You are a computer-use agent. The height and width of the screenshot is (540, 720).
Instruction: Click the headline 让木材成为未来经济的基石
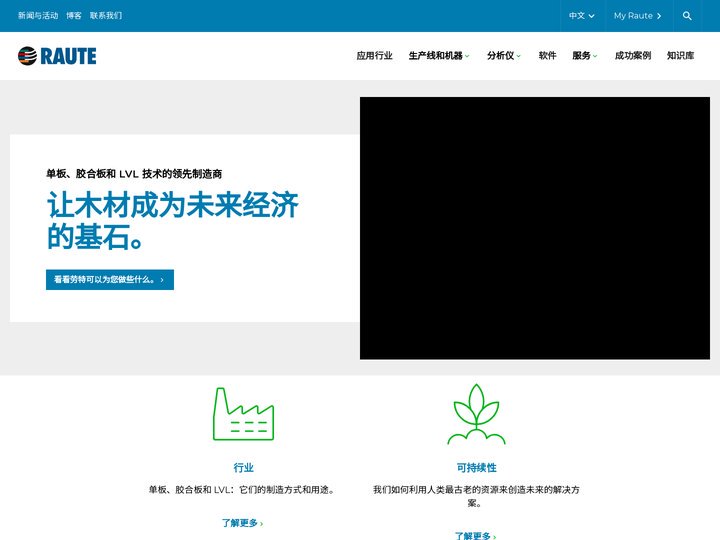coord(173,220)
